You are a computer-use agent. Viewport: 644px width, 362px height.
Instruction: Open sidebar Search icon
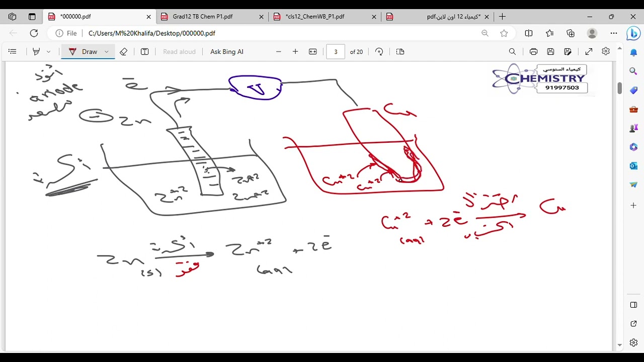(633, 71)
